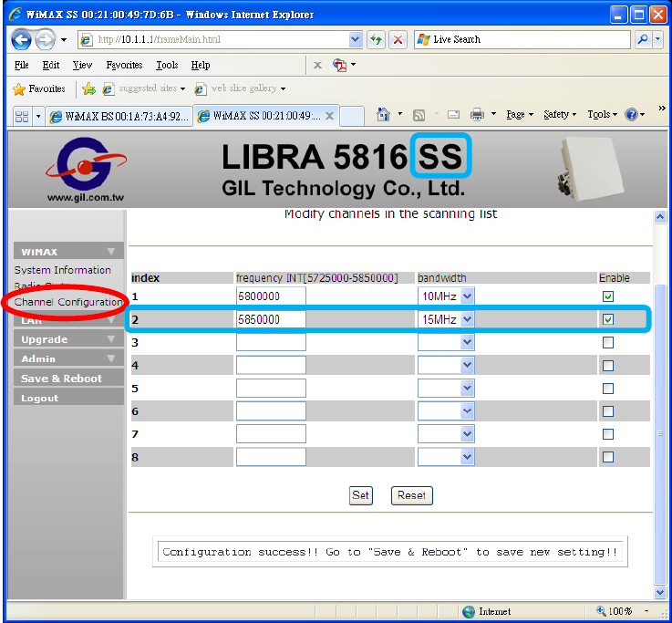Open the bandwidth dropdown for index 7
The image size is (672, 623).
pyautogui.click(x=446, y=434)
